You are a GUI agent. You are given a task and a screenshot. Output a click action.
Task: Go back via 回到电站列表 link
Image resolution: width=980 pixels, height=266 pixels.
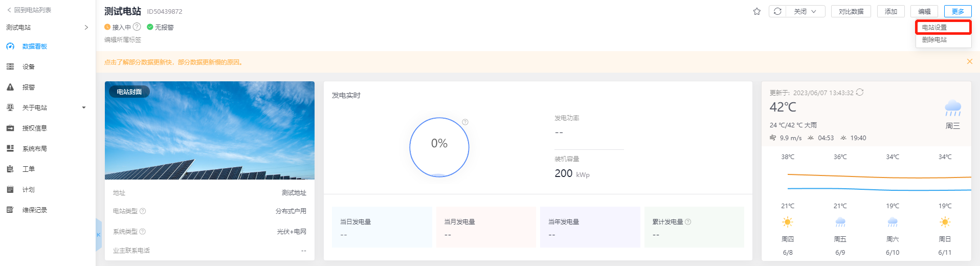(x=29, y=10)
